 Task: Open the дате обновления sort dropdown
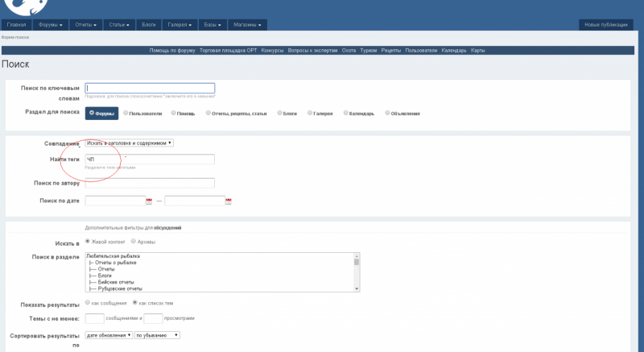[x=109, y=335]
